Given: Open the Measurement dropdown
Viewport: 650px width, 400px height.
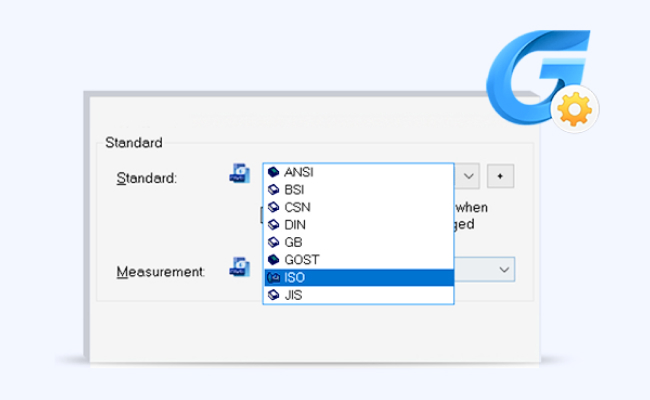Looking at the screenshot, I should point(503,270).
